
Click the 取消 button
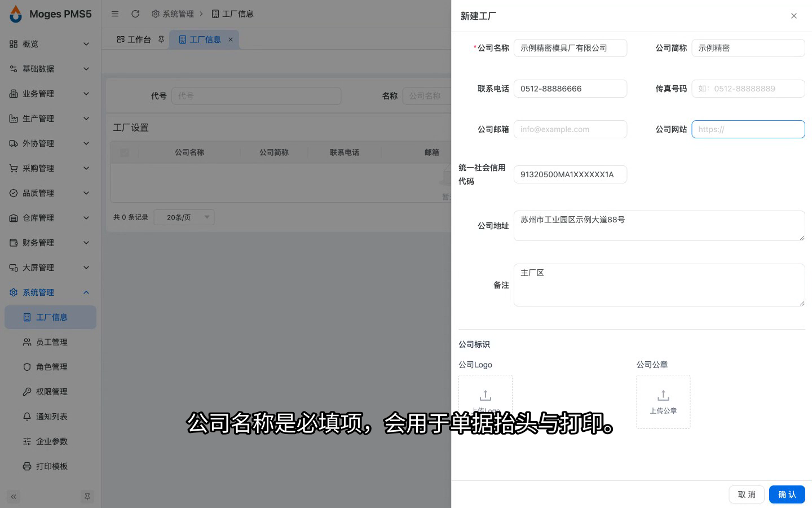747,494
